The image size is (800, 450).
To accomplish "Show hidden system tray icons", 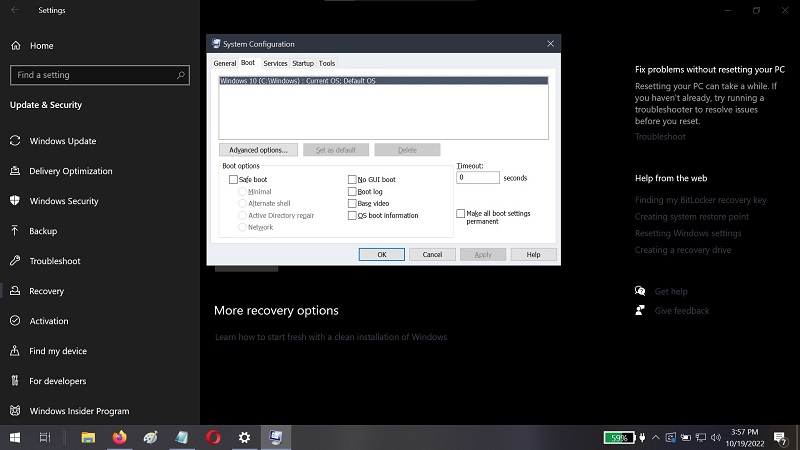I will tap(656, 438).
